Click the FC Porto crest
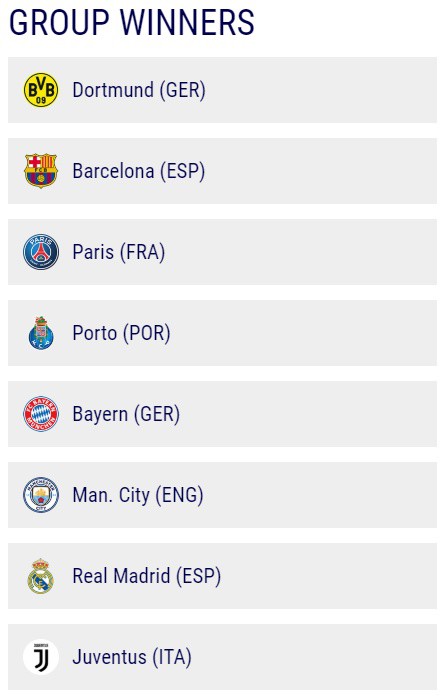The image size is (446, 698). 41,333
